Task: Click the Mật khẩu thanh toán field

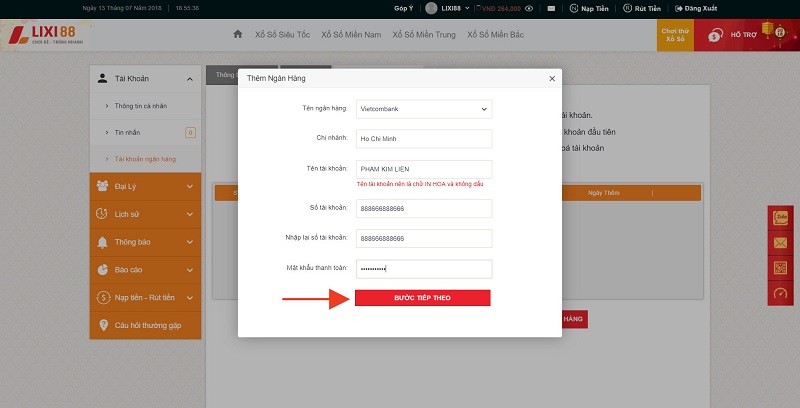Action: click(x=424, y=269)
